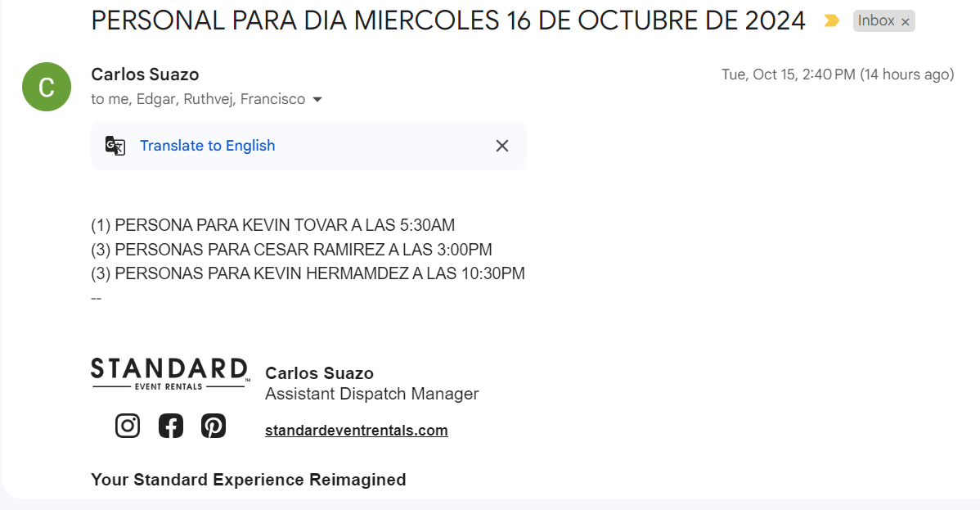This screenshot has width=980, height=510.
Task: Open the Pinterest icon in signature
Action: click(x=213, y=426)
